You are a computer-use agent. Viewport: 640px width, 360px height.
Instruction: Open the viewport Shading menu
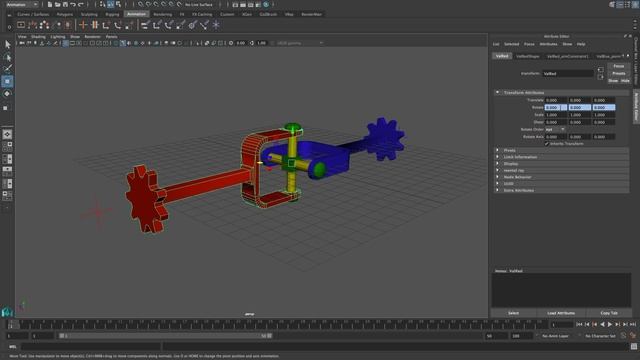[x=38, y=37]
